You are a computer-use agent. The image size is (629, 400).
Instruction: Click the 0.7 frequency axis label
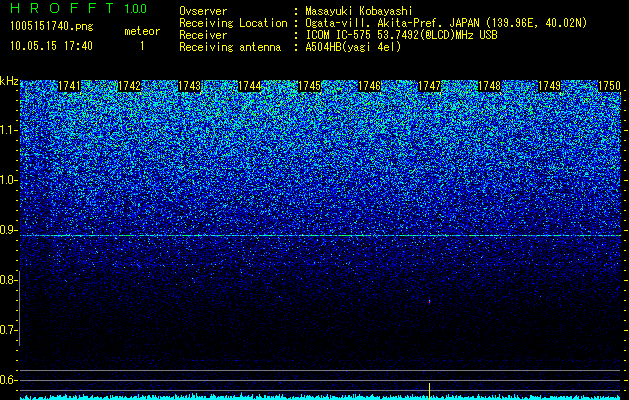[8, 330]
